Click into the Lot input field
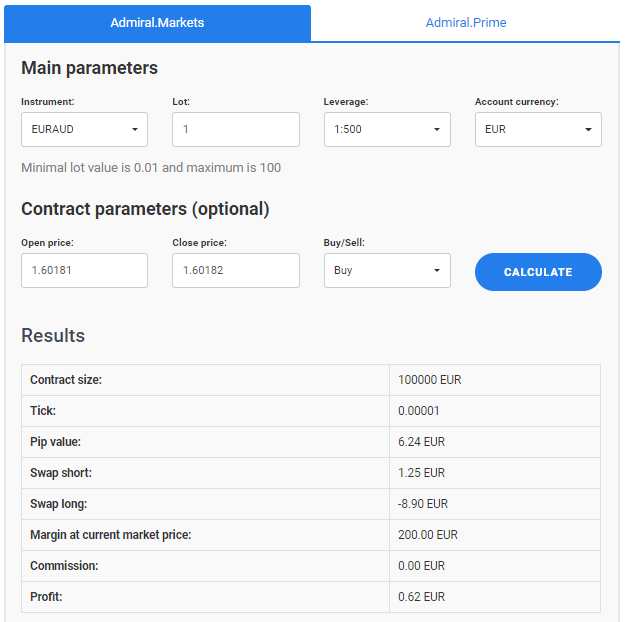Viewport: 627px width, 622px height. 236,129
